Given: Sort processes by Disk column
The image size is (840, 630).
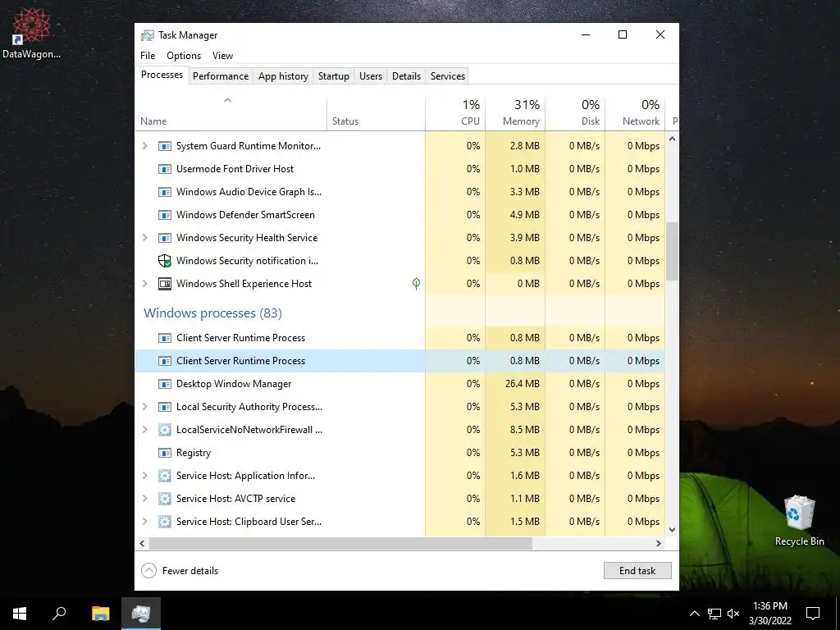Looking at the screenshot, I should (x=575, y=113).
